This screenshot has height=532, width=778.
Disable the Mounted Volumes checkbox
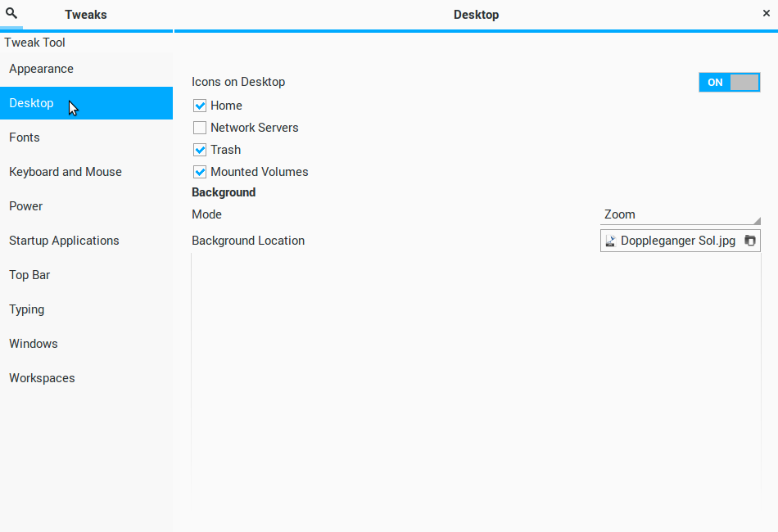pyautogui.click(x=200, y=172)
